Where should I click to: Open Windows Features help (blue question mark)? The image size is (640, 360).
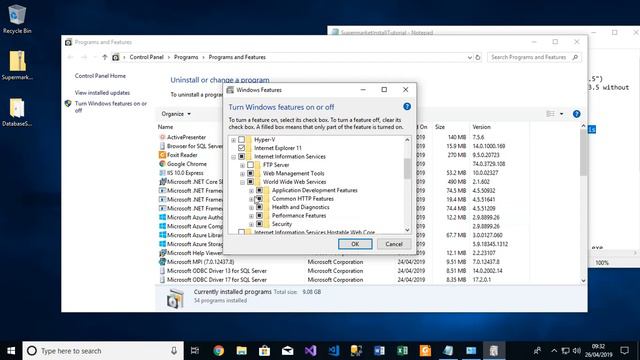[x=407, y=107]
